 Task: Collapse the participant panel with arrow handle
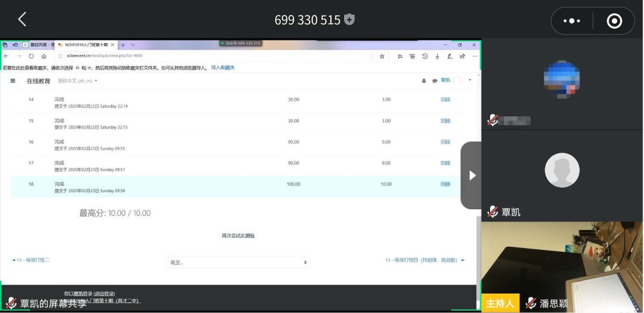[x=472, y=175]
